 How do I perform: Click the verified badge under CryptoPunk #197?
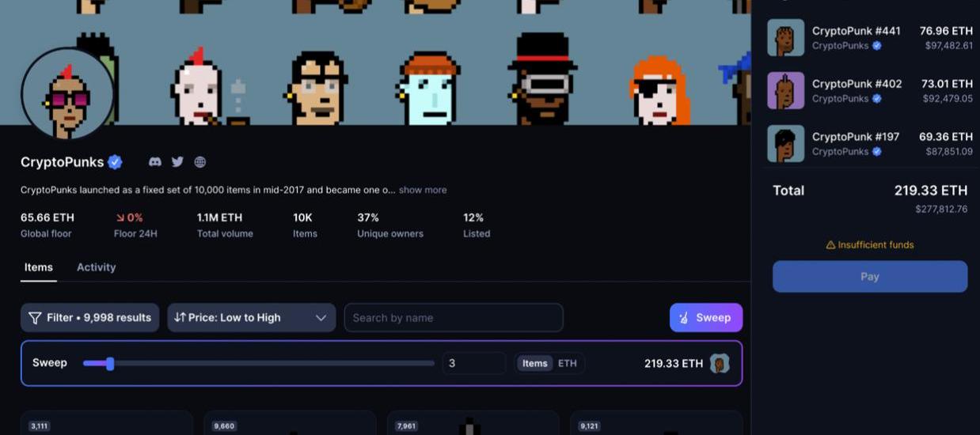click(x=877, y=152)
